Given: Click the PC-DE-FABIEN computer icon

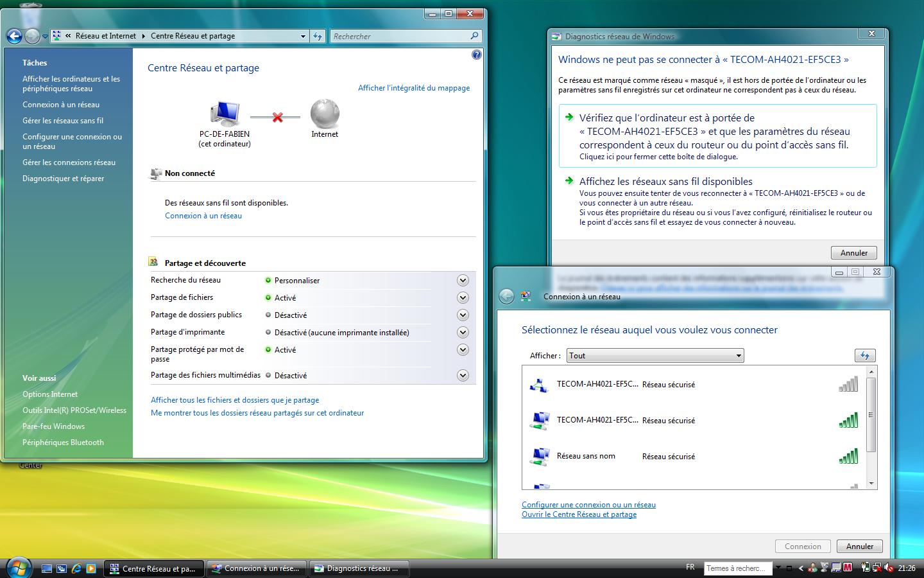Looking at the screenshot, I should [225, 114].
